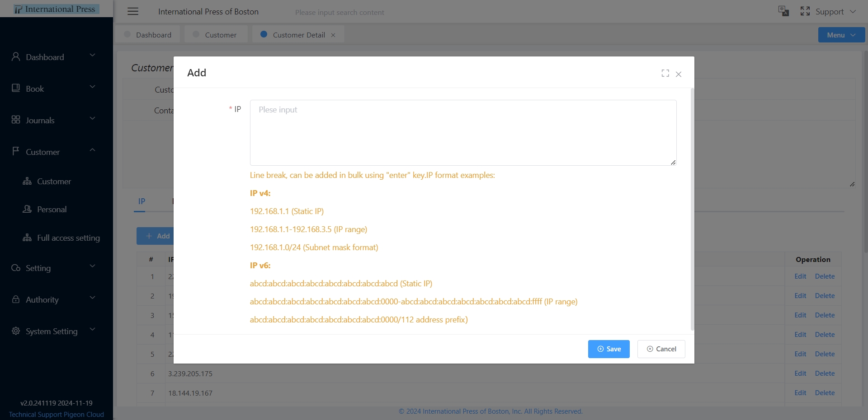Switch to the Dashboard tab
The height and width of the screenshot is (420, 868).
pyautogui.click(x=147, y=35)
